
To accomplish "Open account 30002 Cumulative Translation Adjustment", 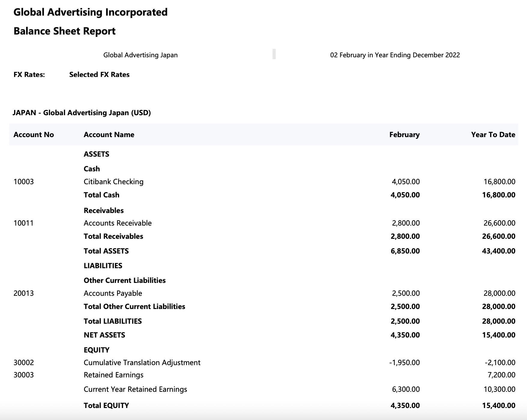I will coord(142,362).
